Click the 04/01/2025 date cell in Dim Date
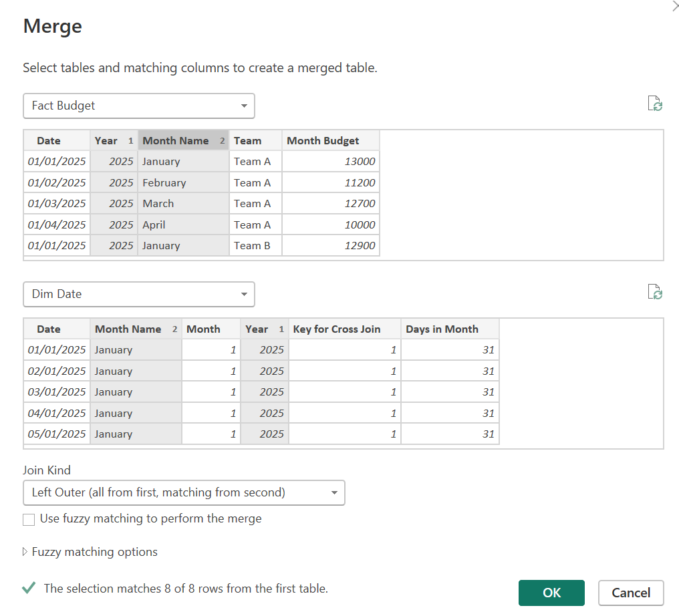 coord(57,413)
